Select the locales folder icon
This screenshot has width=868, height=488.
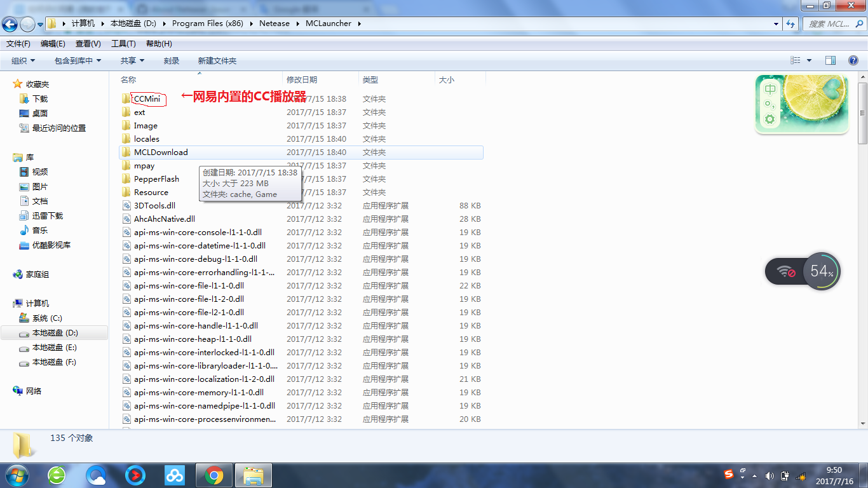point(126,139)
